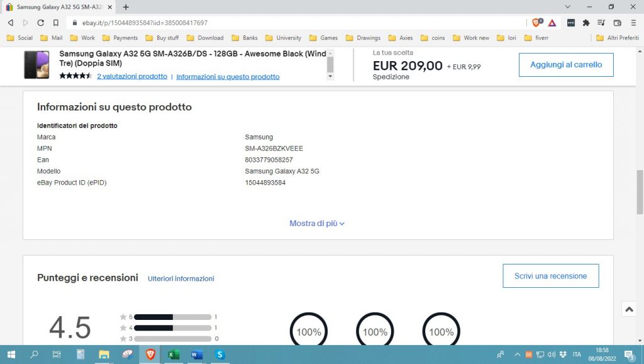Show hidden system tray icons chevron
Screen dimensions: 644x364
518,355
